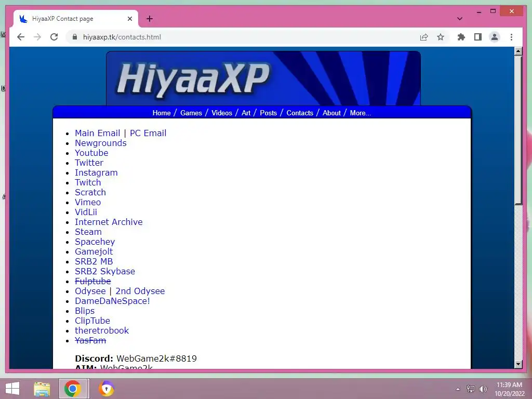The width and height of the screenshot is (532, 399).
Task: Open the 2nd Odysee link
Action: point(140,291)
